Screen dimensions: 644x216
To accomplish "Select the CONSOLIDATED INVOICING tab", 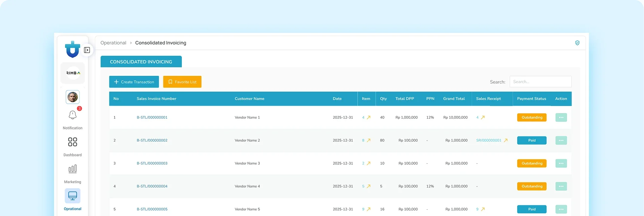I will [x=141, y=62].
